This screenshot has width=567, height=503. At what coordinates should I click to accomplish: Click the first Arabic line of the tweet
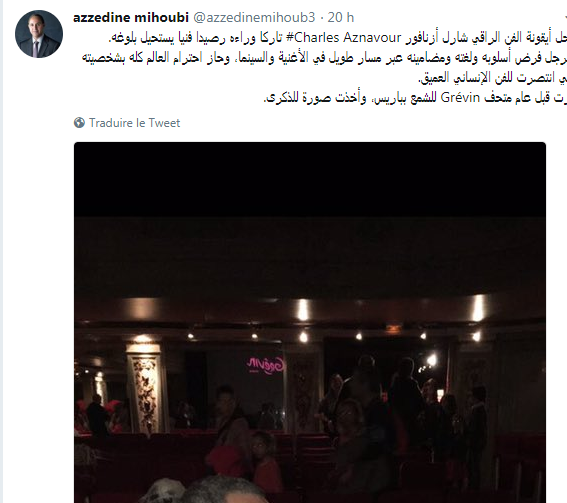pos(337,38)
